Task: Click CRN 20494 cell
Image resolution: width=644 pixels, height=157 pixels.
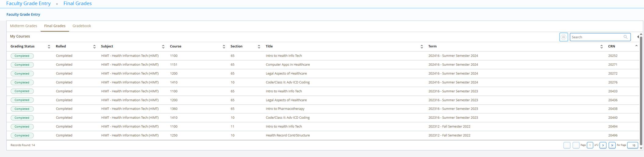Action: 613,127
